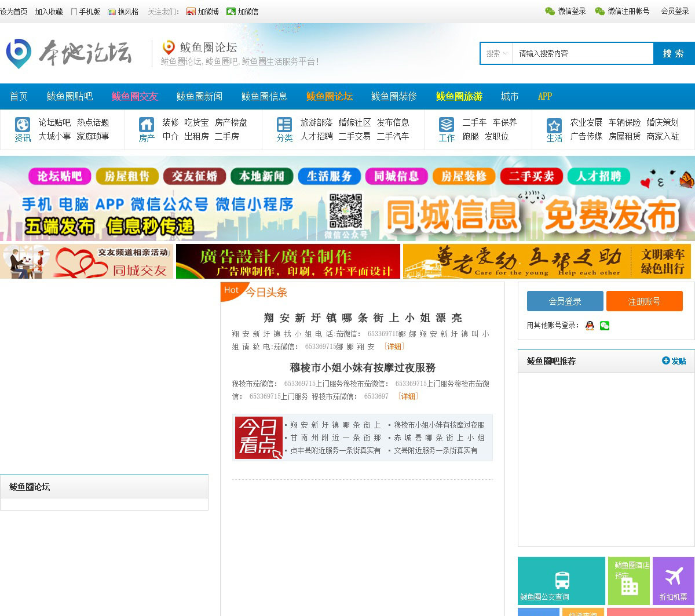Expand the 搜索 type dropdown
This screenshot has width=695, height=616.
pyautogui.click(x=497, y=53)
